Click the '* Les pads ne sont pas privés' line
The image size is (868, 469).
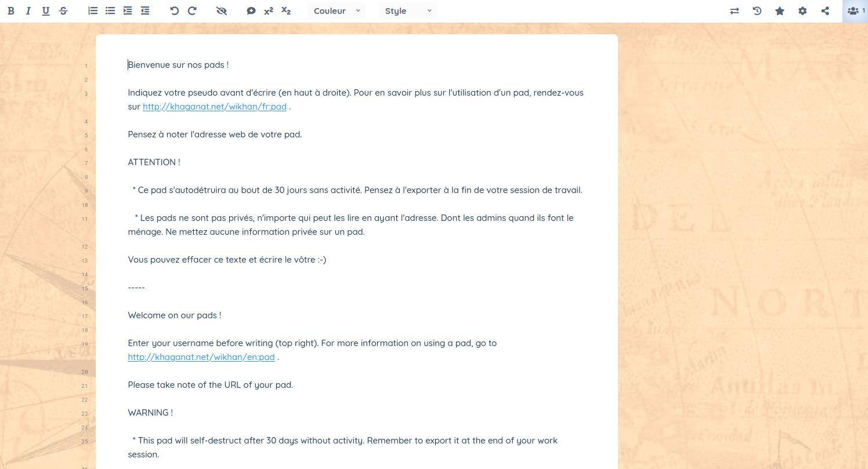(350, 225)
